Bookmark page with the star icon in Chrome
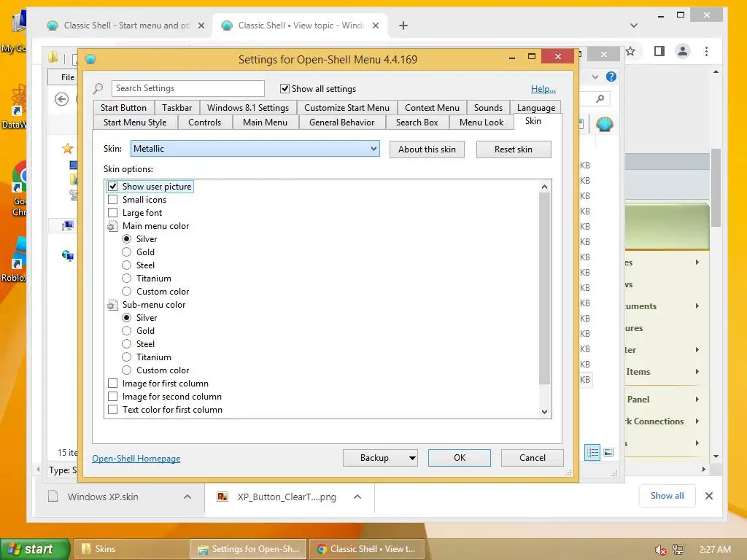Viewport: 747px width, 560px height. tap(630, 52)
